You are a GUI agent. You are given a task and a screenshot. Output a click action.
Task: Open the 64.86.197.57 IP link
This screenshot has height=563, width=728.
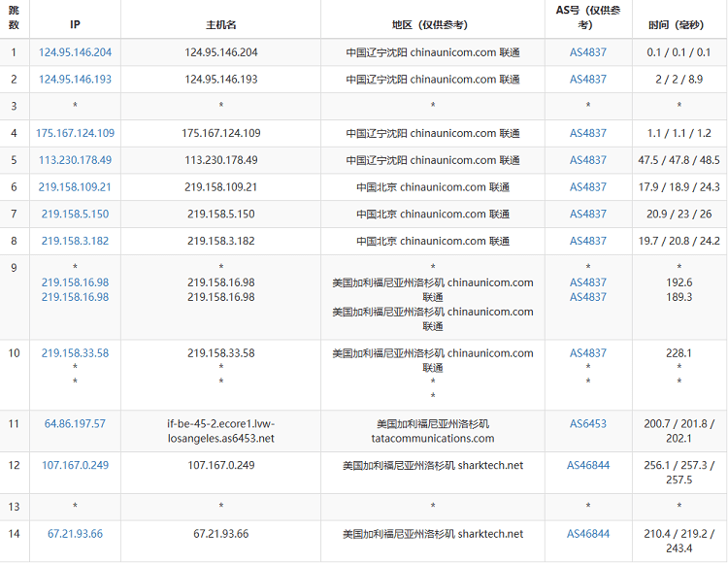[75, 424]
